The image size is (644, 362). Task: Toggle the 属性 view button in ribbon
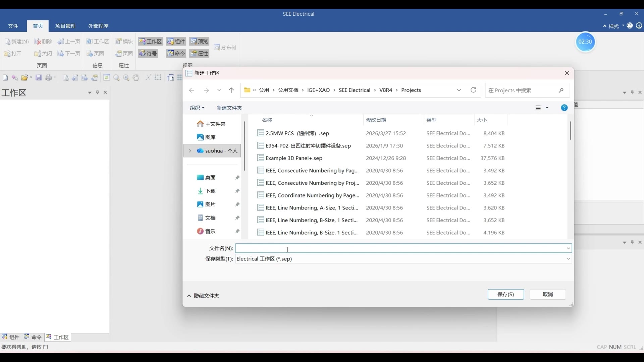[199, 53]
